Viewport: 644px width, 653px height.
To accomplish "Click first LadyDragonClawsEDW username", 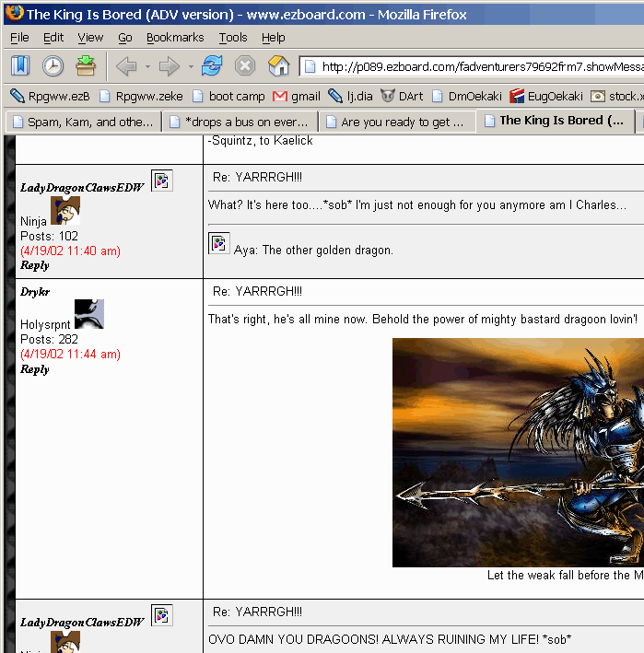I will point(82,188).
